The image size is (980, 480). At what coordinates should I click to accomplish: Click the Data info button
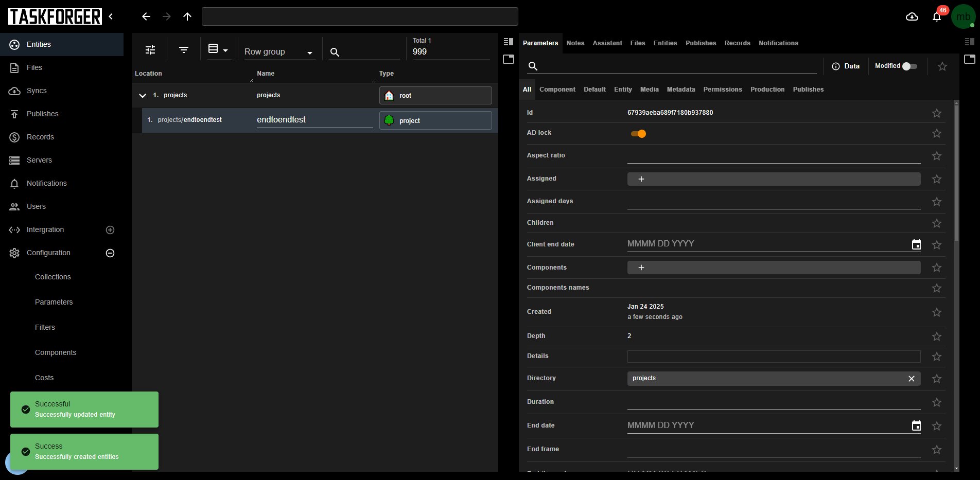pyautogui.click(x=846, y=66)
